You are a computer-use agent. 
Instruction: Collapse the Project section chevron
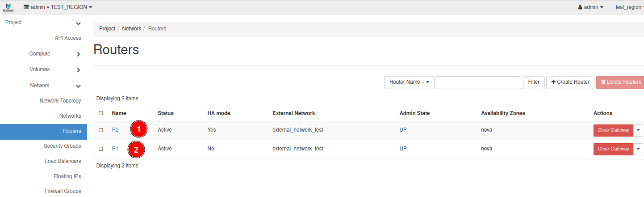79,23
